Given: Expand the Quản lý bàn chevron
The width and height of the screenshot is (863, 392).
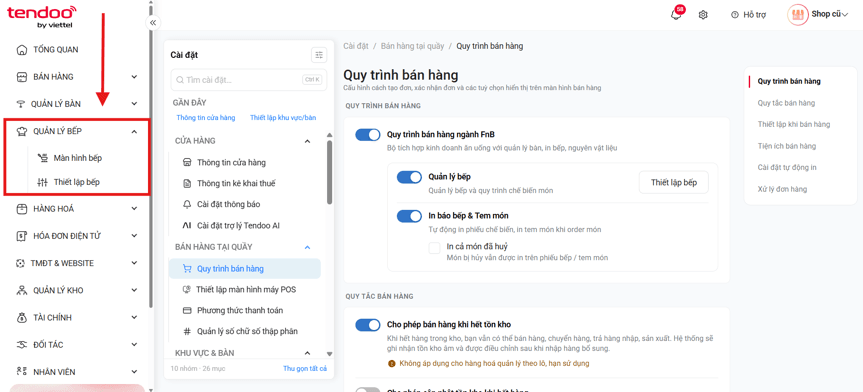Looking at the screenshot, I should click(134, 104).
